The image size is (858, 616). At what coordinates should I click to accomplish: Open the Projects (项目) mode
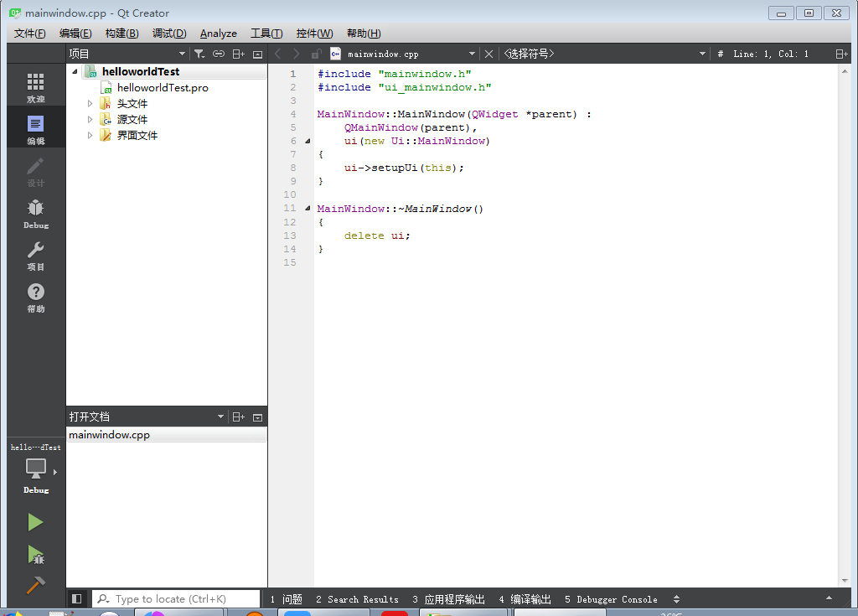click(35, 256)
